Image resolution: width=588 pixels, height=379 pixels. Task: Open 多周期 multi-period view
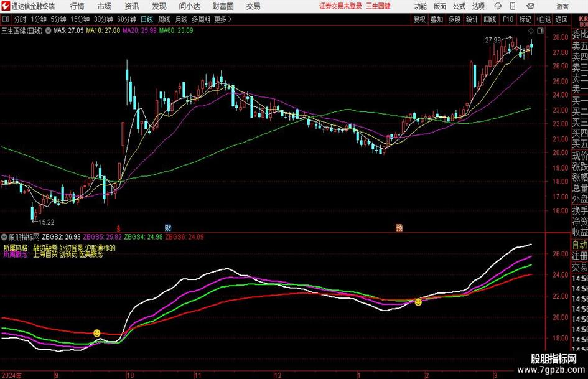pos(201,19)
